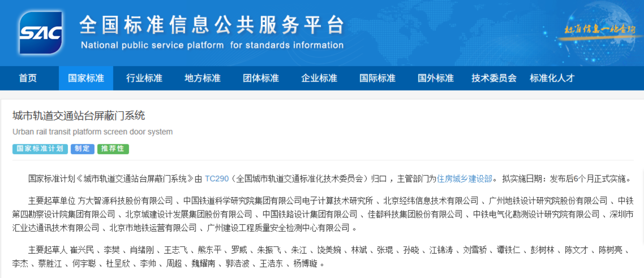Click the green 推荐性 tag

113,149
